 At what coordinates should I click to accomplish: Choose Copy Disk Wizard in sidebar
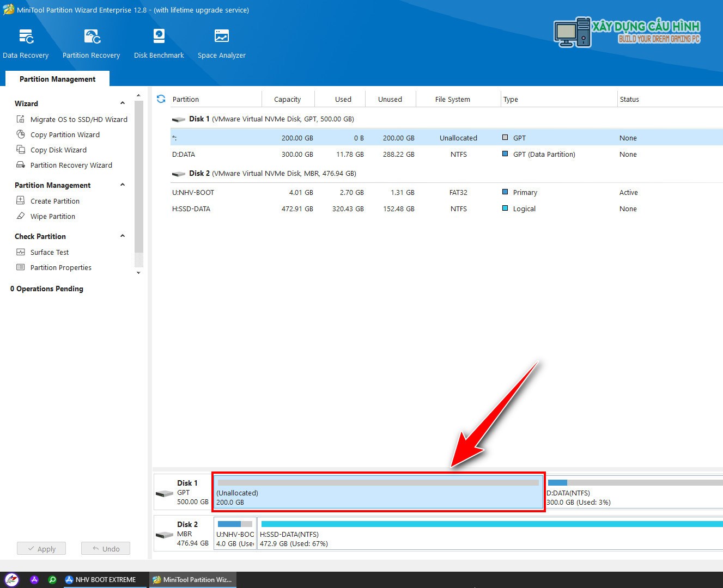point(58,150)
